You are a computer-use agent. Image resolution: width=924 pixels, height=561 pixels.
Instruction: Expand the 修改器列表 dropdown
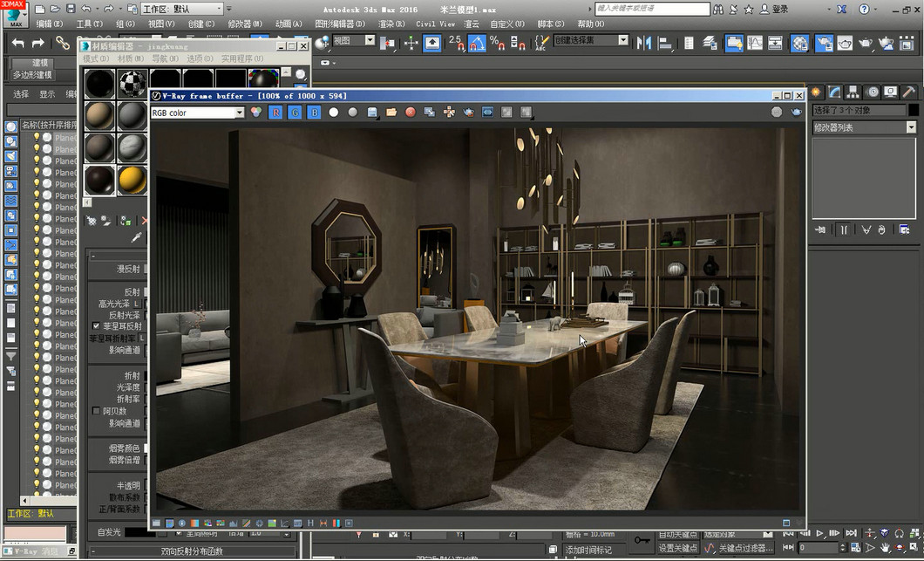coord(911,127)
